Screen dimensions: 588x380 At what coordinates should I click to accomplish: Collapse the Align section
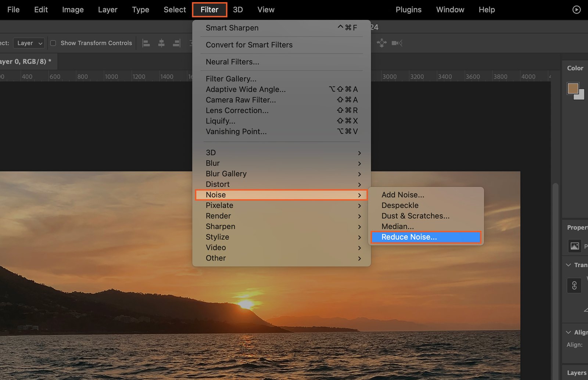click(x=569, y=332)
